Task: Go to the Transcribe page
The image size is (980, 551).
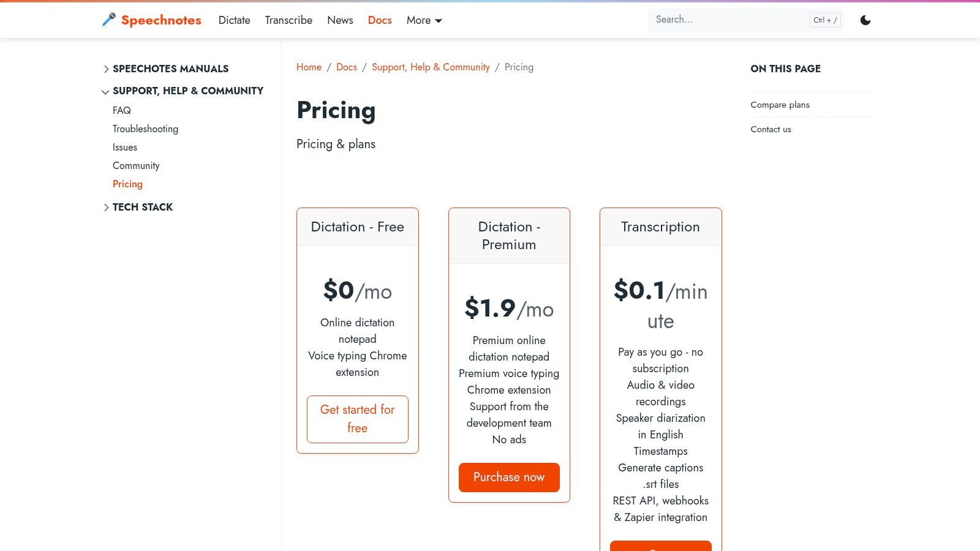Action: pyautogui.click(x=288, y=20)
